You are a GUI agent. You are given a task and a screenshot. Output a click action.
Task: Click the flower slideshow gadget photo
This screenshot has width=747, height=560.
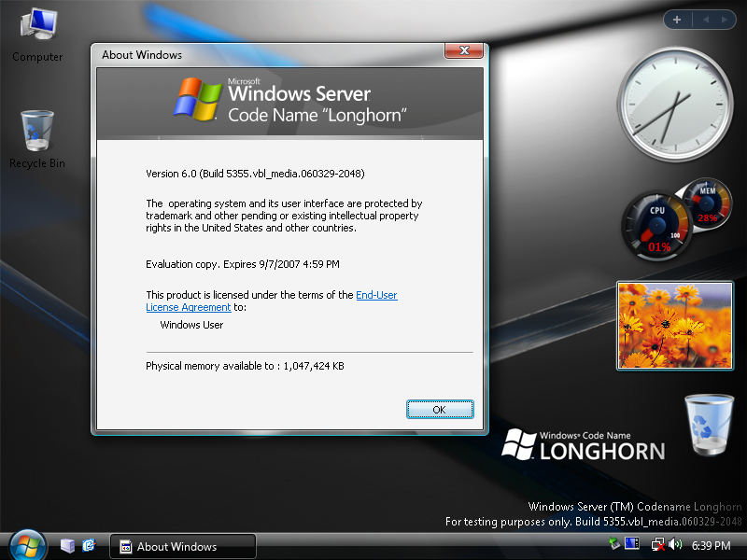674,325
